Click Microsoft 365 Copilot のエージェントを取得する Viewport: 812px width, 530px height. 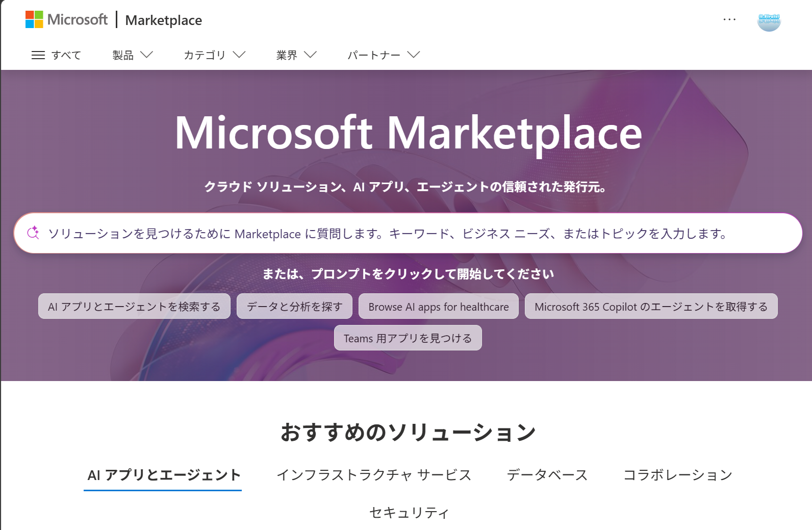point(651,306)
